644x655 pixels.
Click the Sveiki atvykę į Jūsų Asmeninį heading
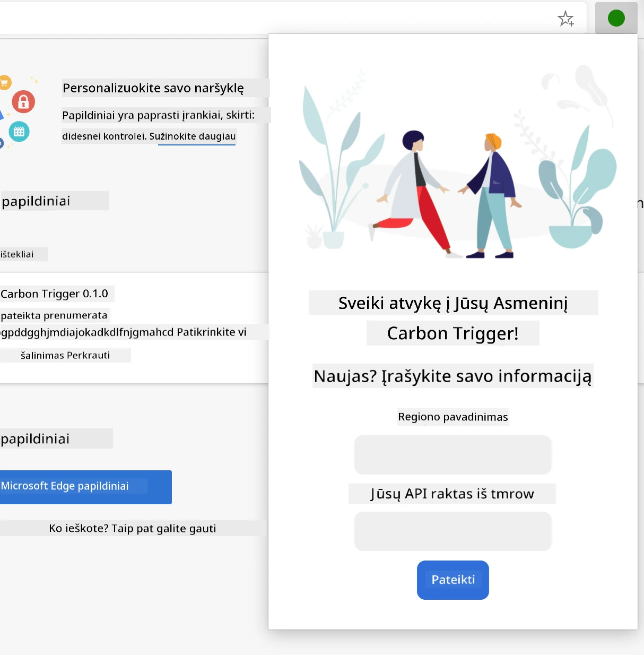coord(453,303)
